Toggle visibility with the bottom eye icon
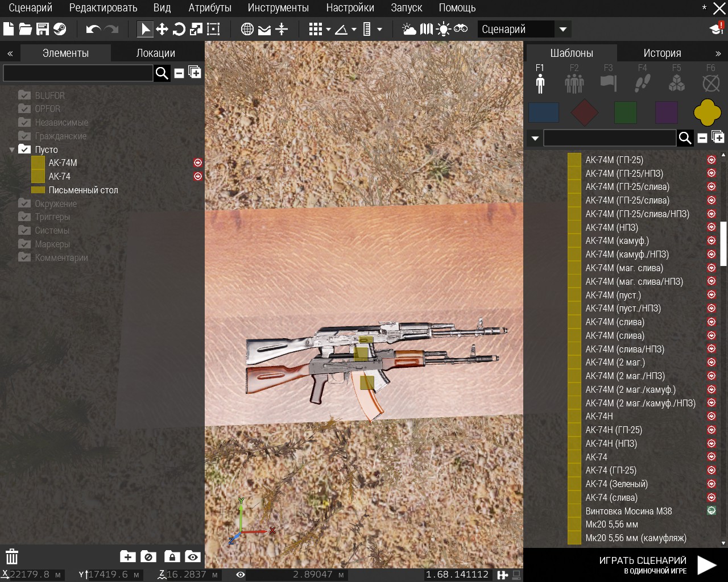This screenshot has height=582, width=728. (x=193, y=557)
